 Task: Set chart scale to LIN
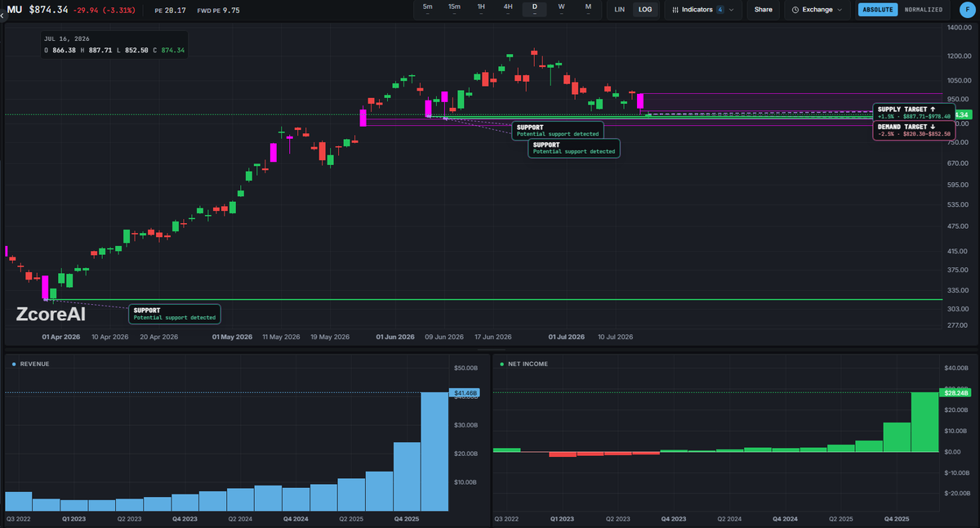tap(620, 10)
